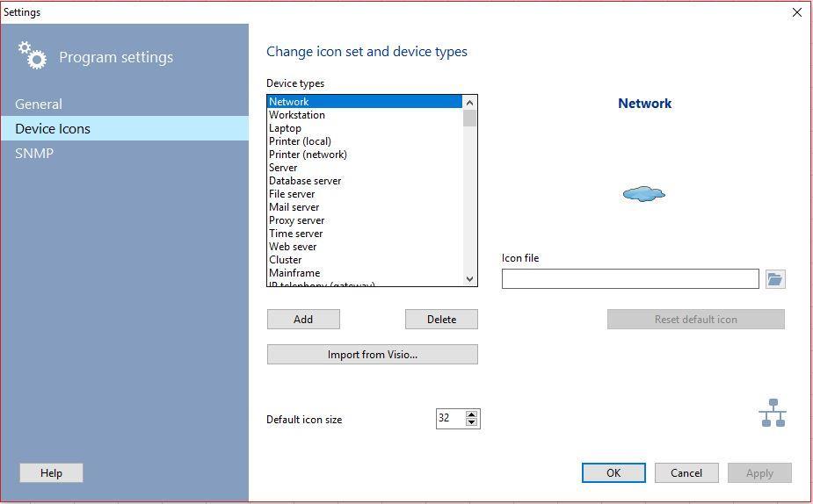Viewport: 813px width, 504px height.
Task: Open Help for settings
Action: (x=51, y=473)
